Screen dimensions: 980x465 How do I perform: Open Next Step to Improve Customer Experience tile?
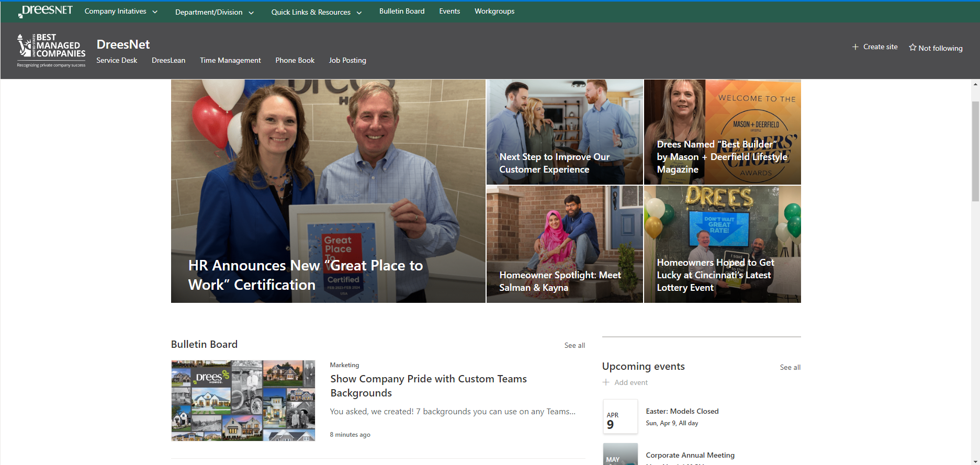565,132
